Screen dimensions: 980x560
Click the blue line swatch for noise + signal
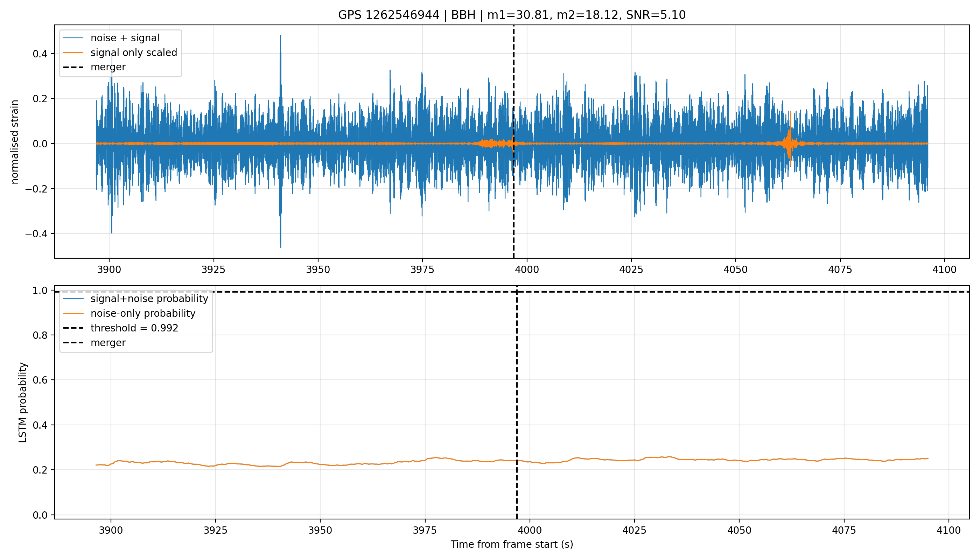pyautogui.click(x=73, y=38)
